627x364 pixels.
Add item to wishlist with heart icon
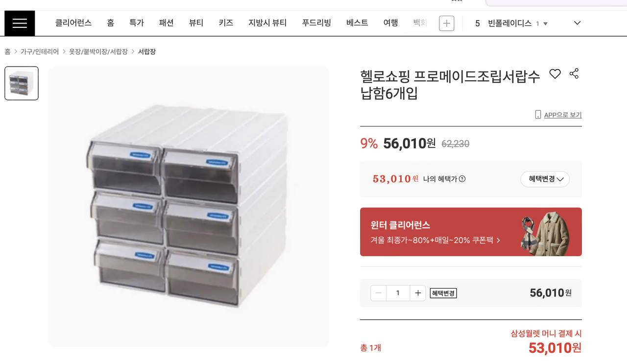click(555, 74)
